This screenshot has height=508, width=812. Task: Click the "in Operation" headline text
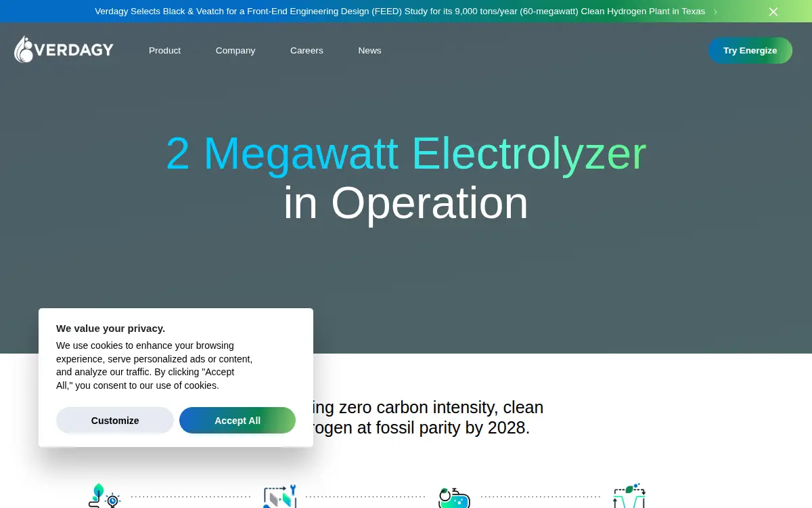tap(406, 203)
